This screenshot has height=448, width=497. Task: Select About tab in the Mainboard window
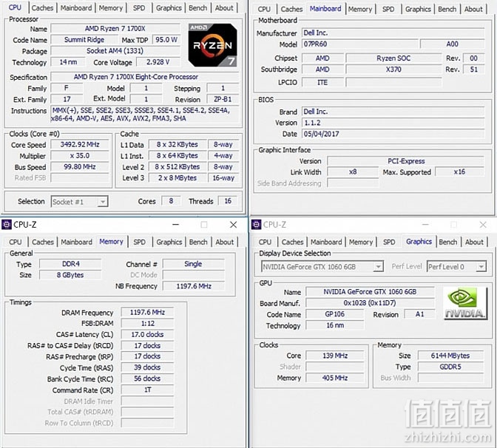click(473, 9)
